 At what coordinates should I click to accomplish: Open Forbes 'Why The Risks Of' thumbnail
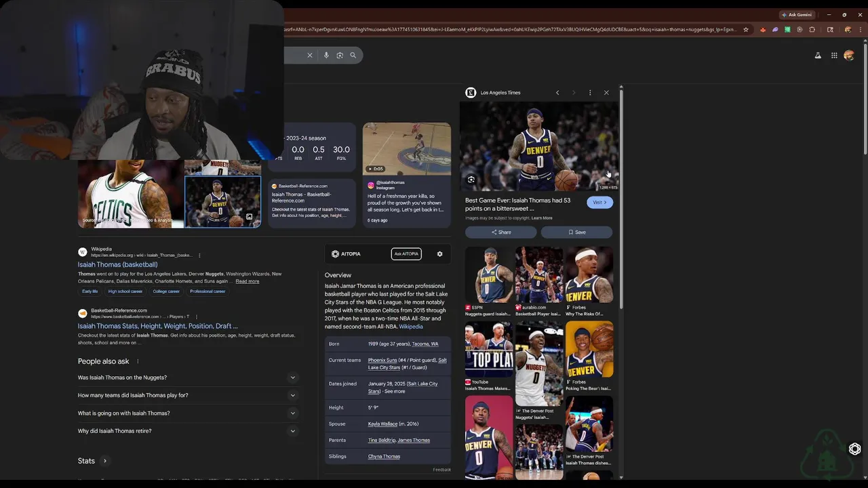coord(589,274)
